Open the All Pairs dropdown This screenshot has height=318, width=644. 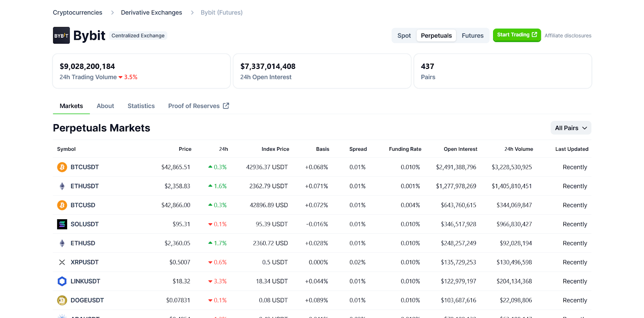click(571, 128)
